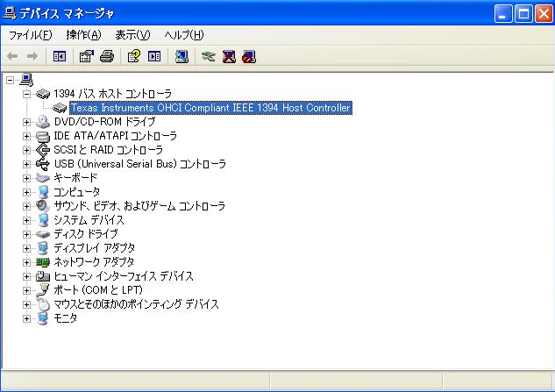Select the キーボード tree label
The height and width of the screenshot is (392, 555).
click(x=75, y=178)
